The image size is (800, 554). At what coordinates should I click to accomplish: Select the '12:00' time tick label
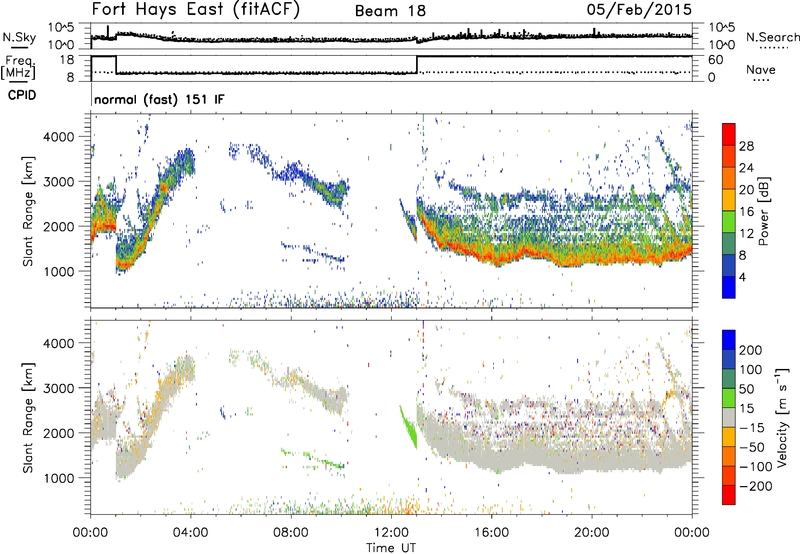[391, 533]
